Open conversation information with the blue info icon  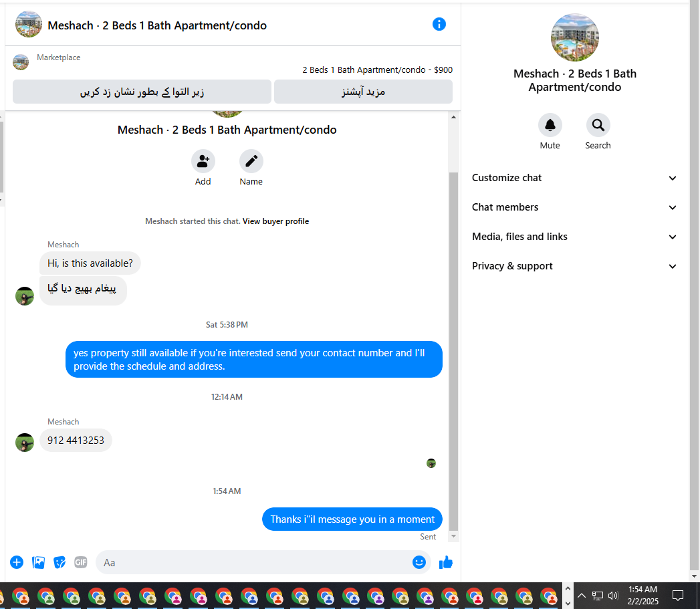(439, 24)
